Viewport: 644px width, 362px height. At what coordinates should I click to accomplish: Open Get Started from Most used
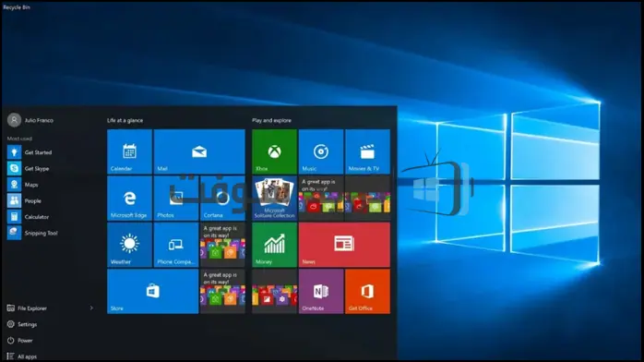[x=30, y=152]
